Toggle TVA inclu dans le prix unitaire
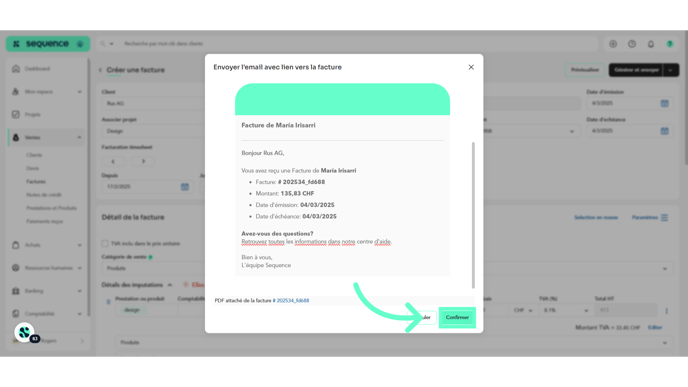This screenshot has height=387, width=688. (x=105, y=244)
